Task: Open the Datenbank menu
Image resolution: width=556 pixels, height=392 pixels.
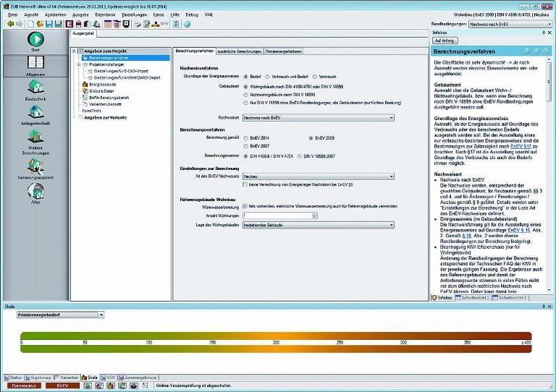Action: pyautogui.click(x=104, y=14)
